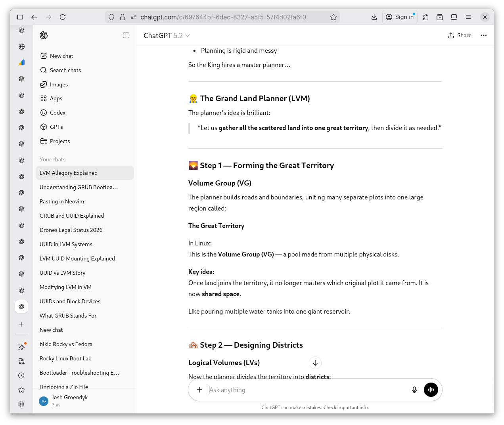Screen dimensions: 504x425
Task: Click the plus attach icon in composer
Action: [199, 390]
